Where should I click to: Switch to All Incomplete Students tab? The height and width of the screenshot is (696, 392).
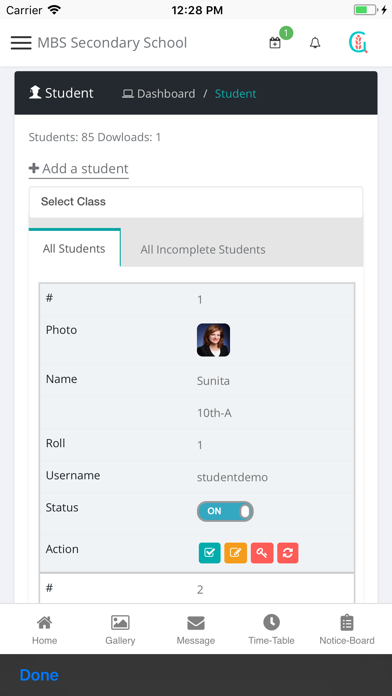(203, 249)
